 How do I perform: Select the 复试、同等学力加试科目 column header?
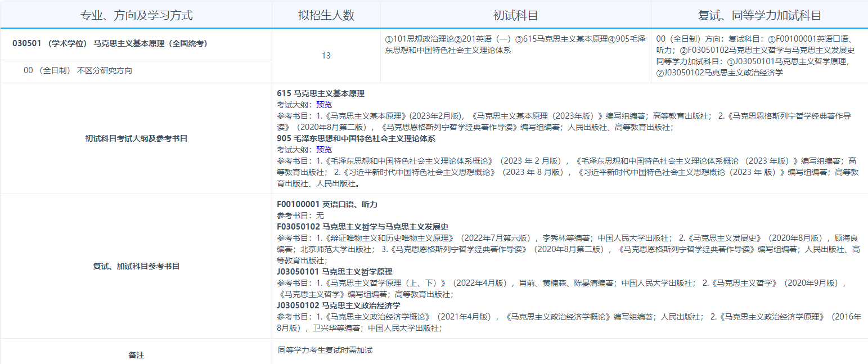[x=759, y=15]
